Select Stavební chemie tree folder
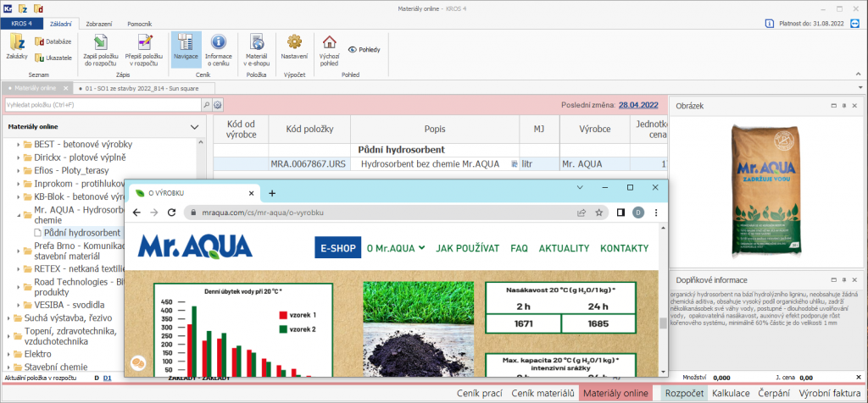This screenshot has width=868, height=403. 56,367
